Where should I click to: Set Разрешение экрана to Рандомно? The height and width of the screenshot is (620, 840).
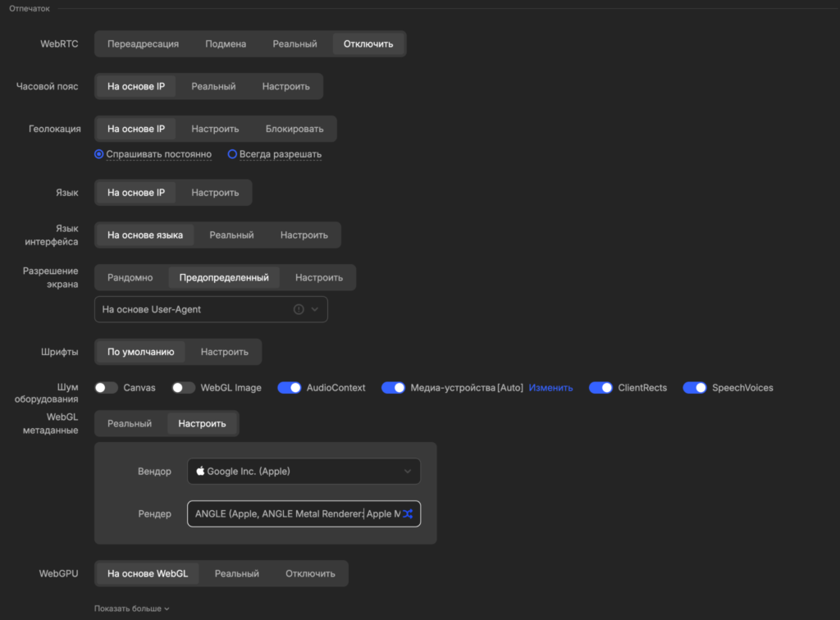[x=130, y=277]
